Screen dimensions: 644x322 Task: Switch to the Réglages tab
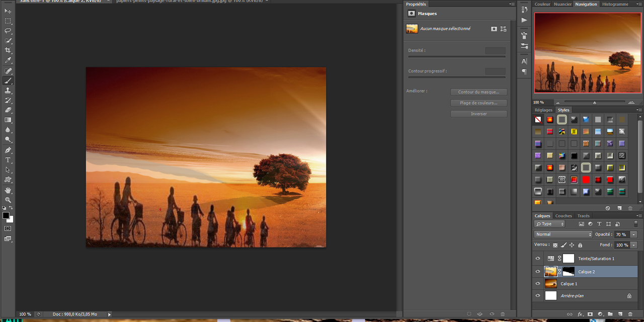tap(543, 110)
